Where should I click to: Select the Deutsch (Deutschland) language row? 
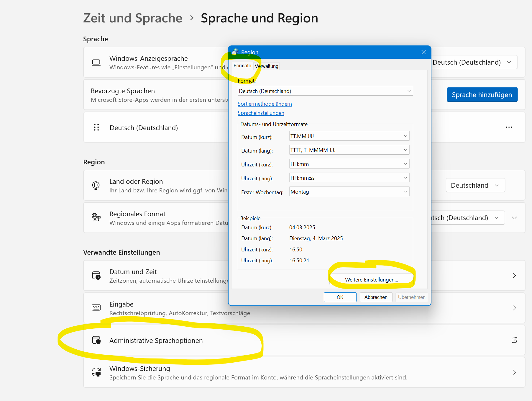pyautogui.click(x=304, y=127)
